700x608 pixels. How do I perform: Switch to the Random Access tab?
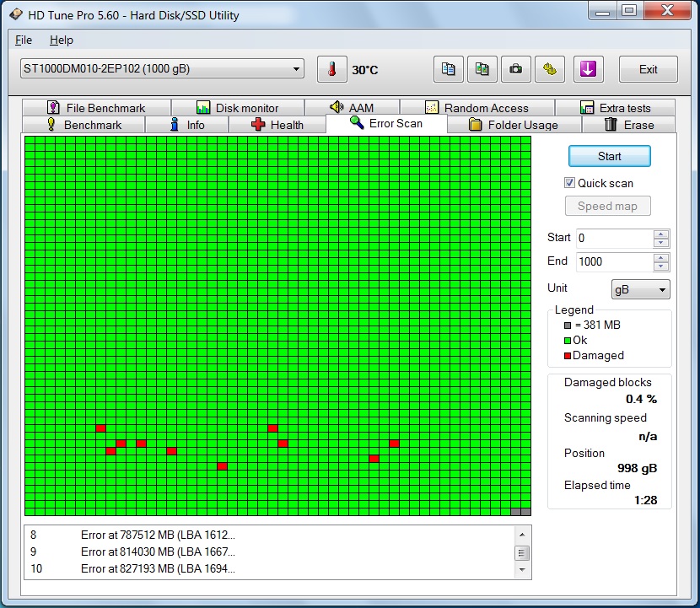click(477, 108)
